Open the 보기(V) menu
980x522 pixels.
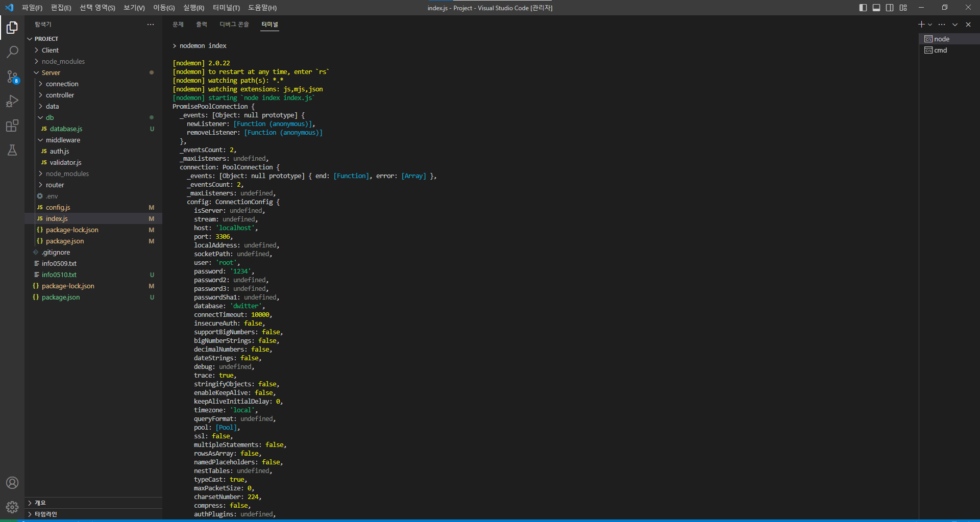coord(134,8)
